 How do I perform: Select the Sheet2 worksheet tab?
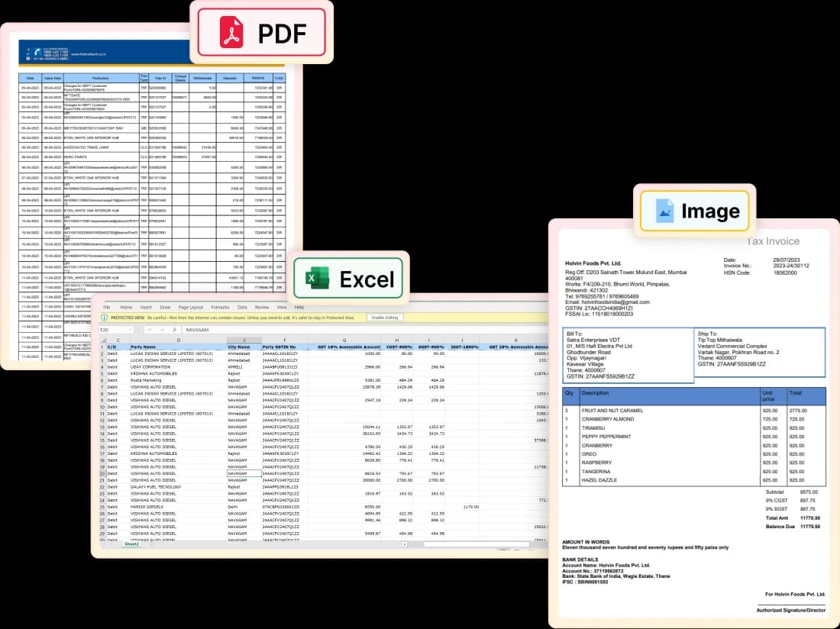132,544
